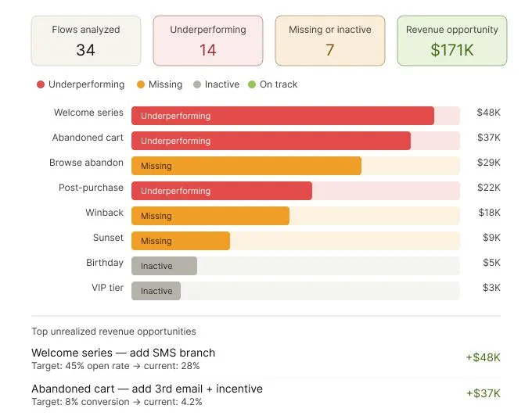
Task: Open the Revenue opportunity card
Action: 452,41
